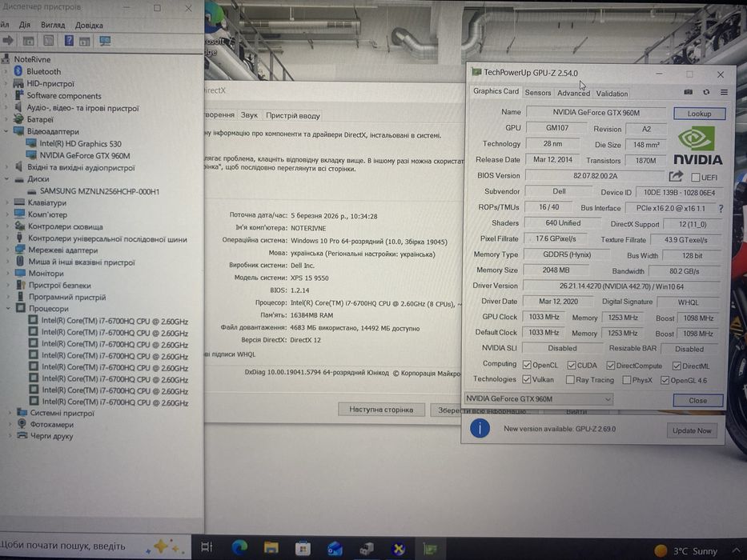Expand Черги друку tree node
Viewport: 747px width, 560px height.
[x=10, y=436]
